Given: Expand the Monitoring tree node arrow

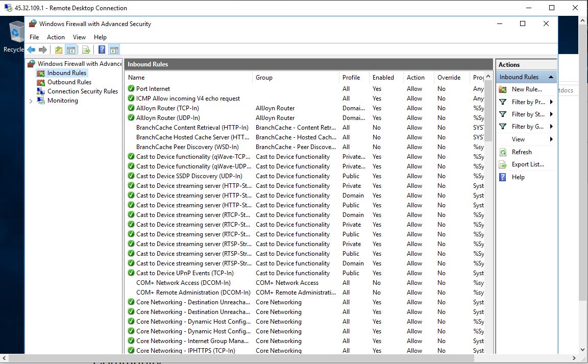Looking at the screenshot, I should [31, 101].
